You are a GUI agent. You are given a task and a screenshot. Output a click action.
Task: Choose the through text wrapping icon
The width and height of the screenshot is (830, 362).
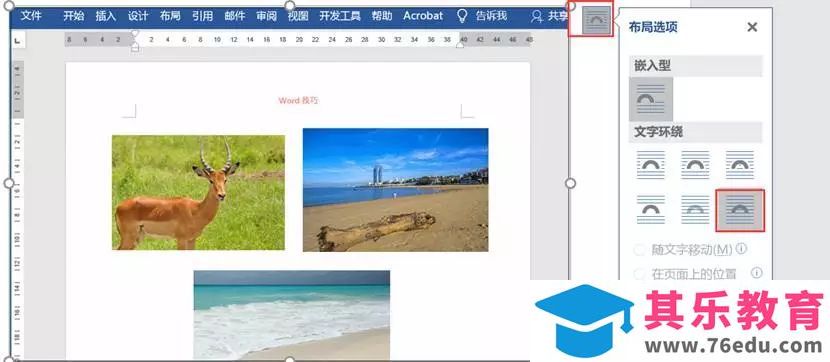(x=739, y=165)
